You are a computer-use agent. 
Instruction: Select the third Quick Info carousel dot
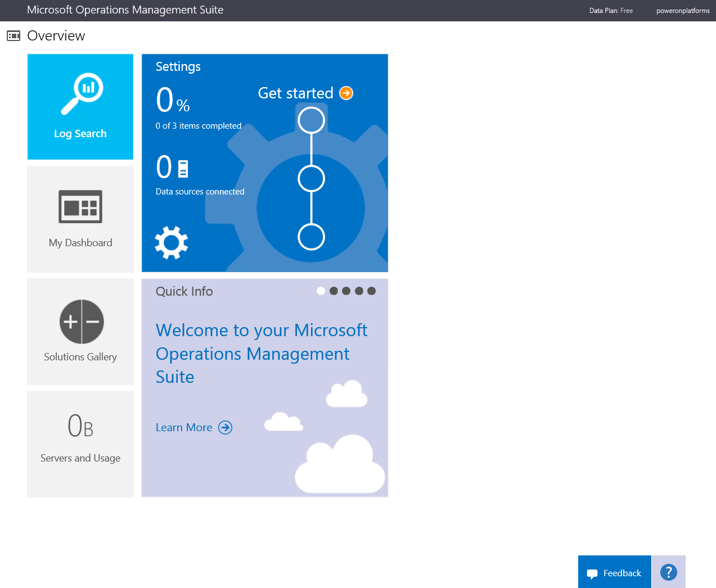tap(346, 291)
